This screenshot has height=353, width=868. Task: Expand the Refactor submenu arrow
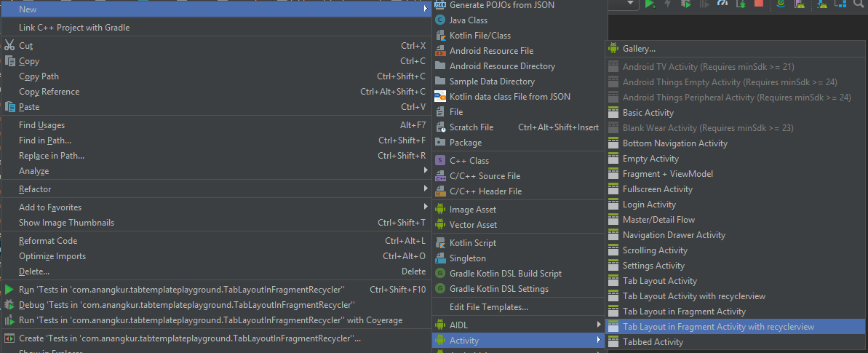[x=425, y=189]
